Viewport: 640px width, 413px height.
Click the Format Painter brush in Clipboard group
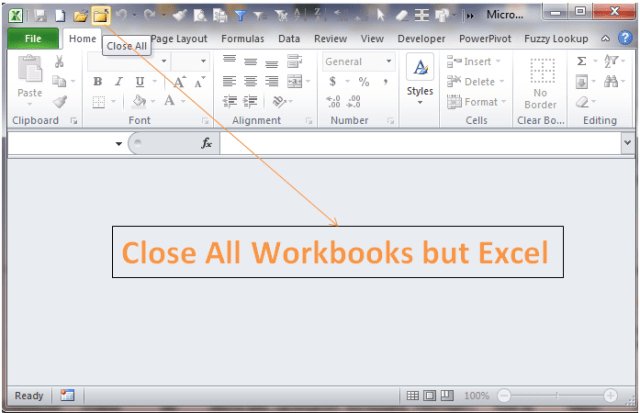click(x=60, y=101)
